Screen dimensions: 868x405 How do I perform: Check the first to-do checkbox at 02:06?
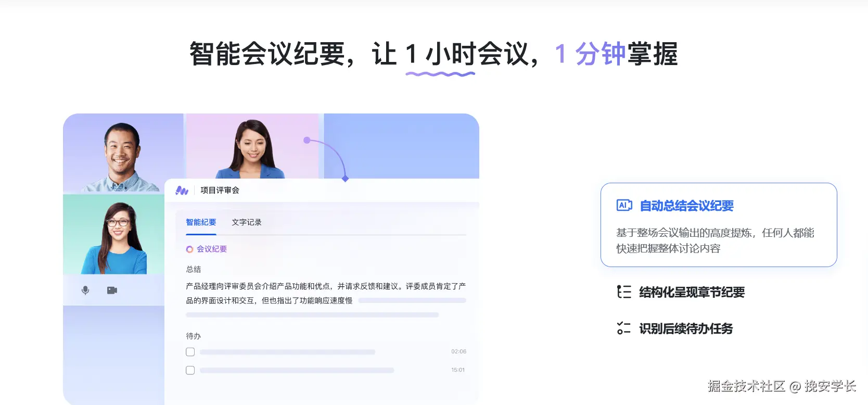tap(190, 352)
